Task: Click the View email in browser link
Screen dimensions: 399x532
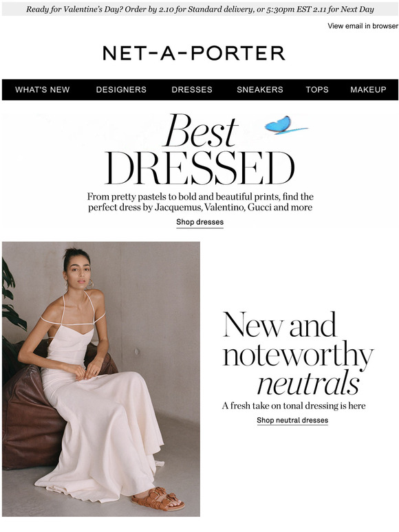Action: 363,26
